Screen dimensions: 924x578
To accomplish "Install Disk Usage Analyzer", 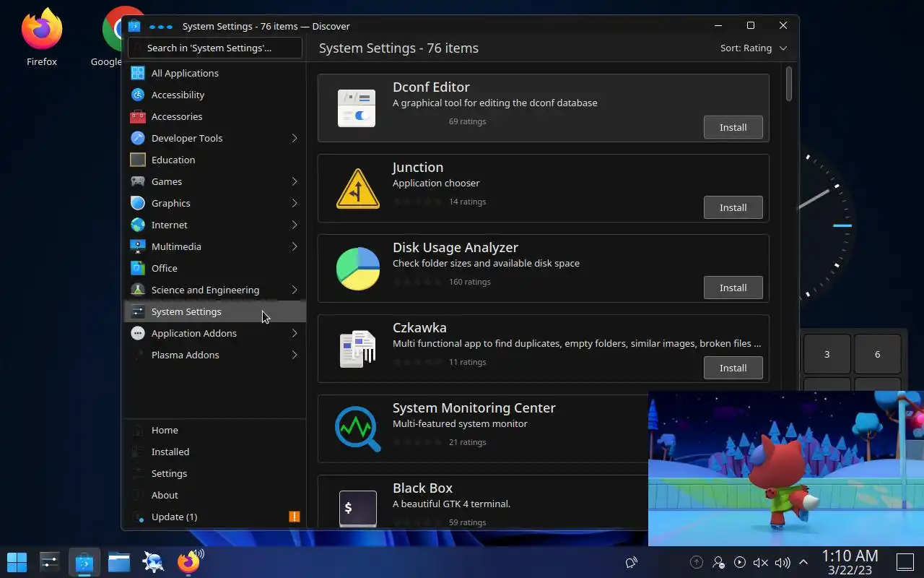I will tap(733, 288).
